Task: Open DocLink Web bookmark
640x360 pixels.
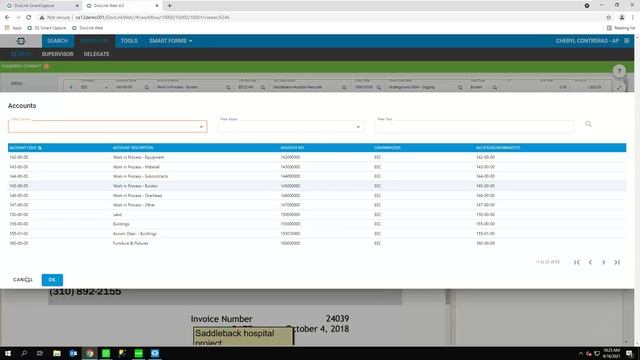Action: [x=87, y=28]
